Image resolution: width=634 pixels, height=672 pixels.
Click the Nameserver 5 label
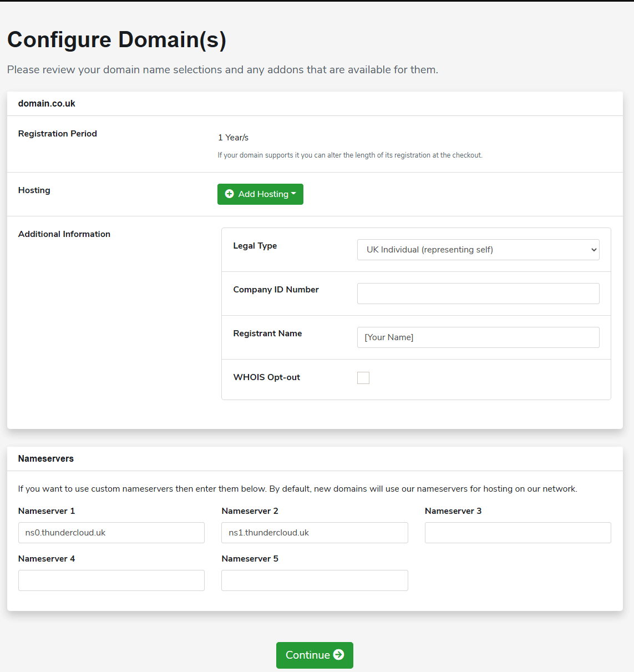[x=250, y=559]
